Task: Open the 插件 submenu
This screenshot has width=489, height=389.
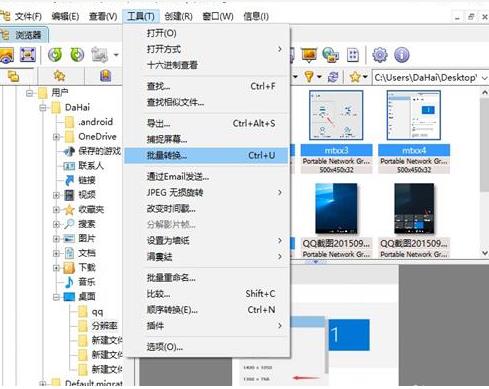Action: pyautogui.click(x=207, y=326)
